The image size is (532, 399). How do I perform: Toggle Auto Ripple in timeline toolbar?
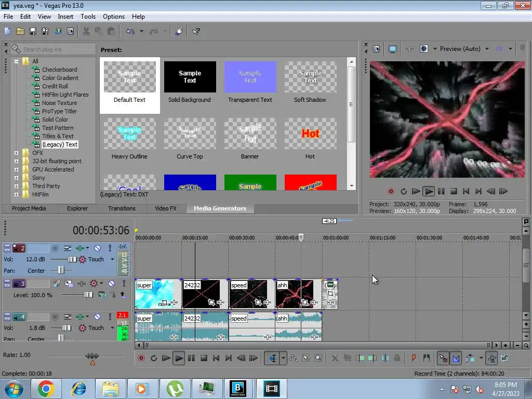pos(470,358)
